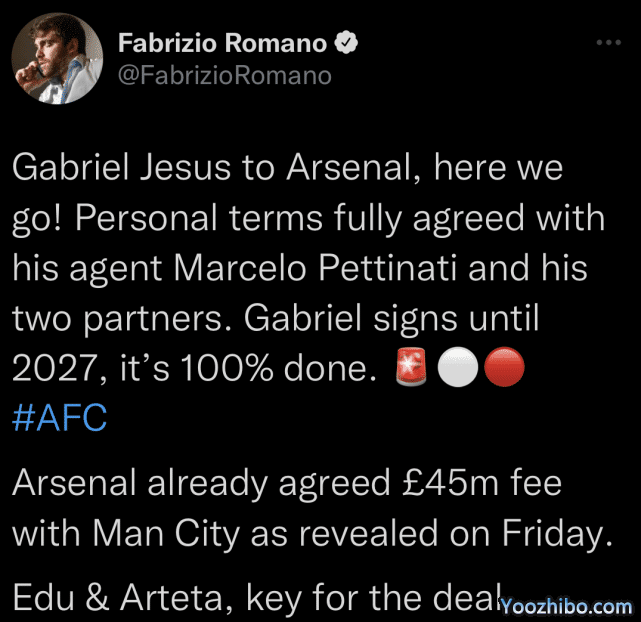Click the red circle emoji
The height and width of the screenshot is (622, 641).
tap(501, 369)
